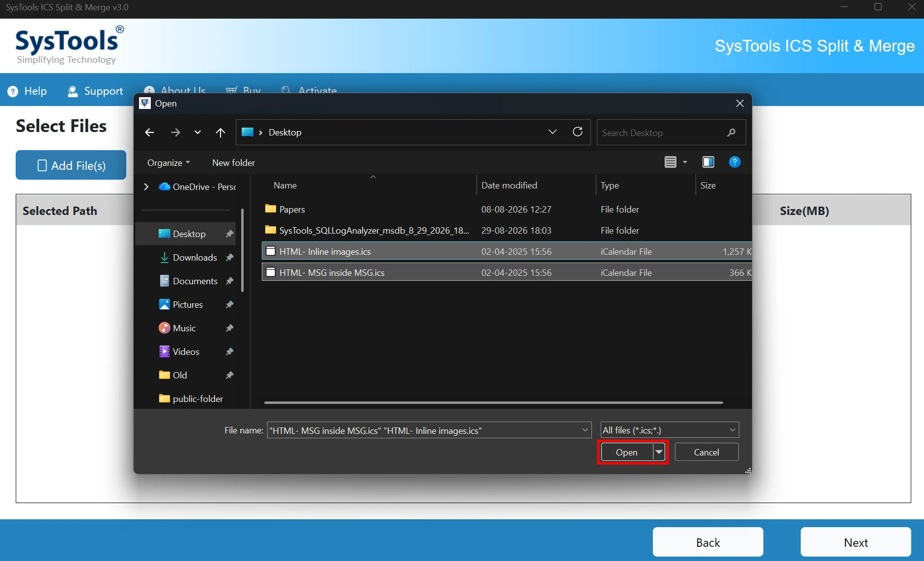The image size is (924, 561).
Task: Open the dialog help question-mark icon
Action: [735, 162]
